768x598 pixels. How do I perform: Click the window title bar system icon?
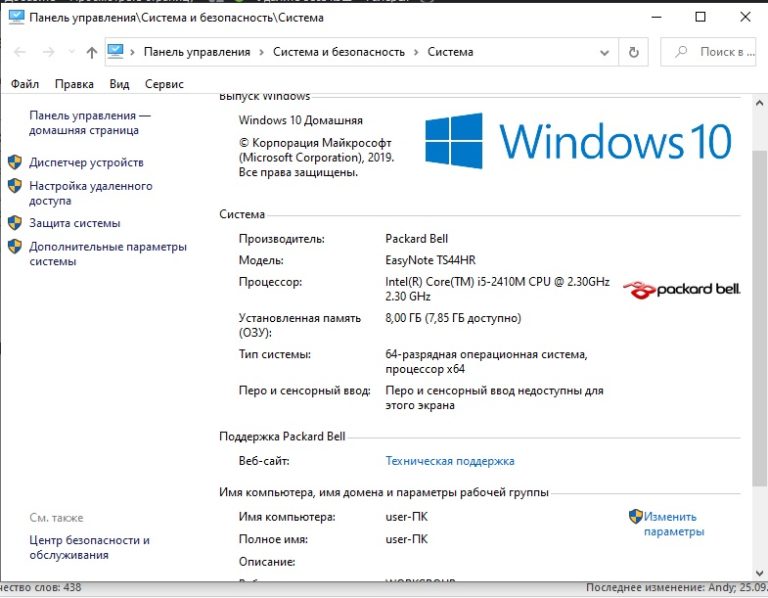[16, 17]
